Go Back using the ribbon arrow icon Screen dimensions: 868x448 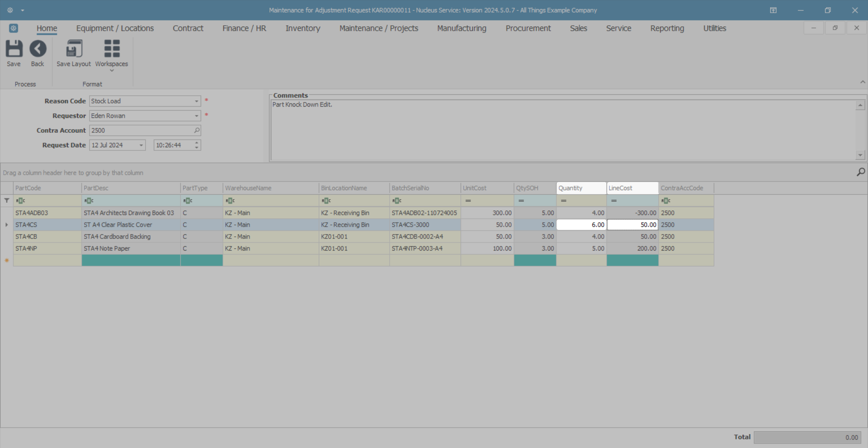(38, 49)
